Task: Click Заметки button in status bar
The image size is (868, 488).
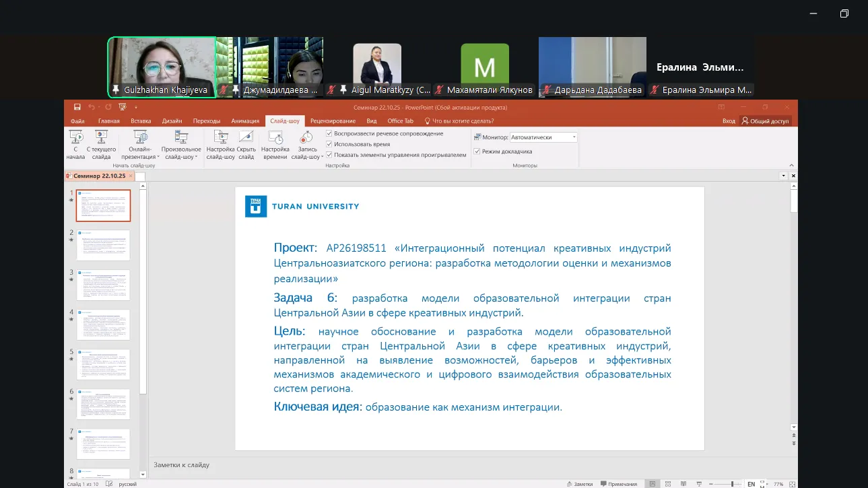Action: (580, 484)
